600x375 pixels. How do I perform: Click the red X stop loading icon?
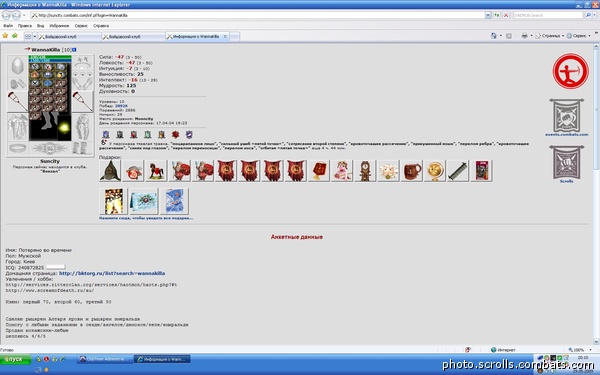(x=505, y=15)
